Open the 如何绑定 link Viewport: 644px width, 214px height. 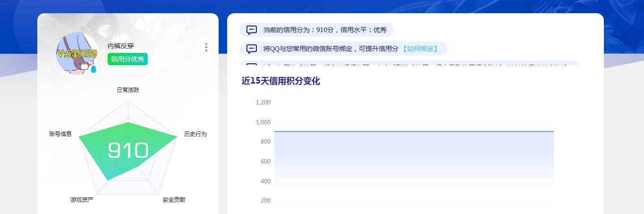pyautogui.click(x=420, y=49)
